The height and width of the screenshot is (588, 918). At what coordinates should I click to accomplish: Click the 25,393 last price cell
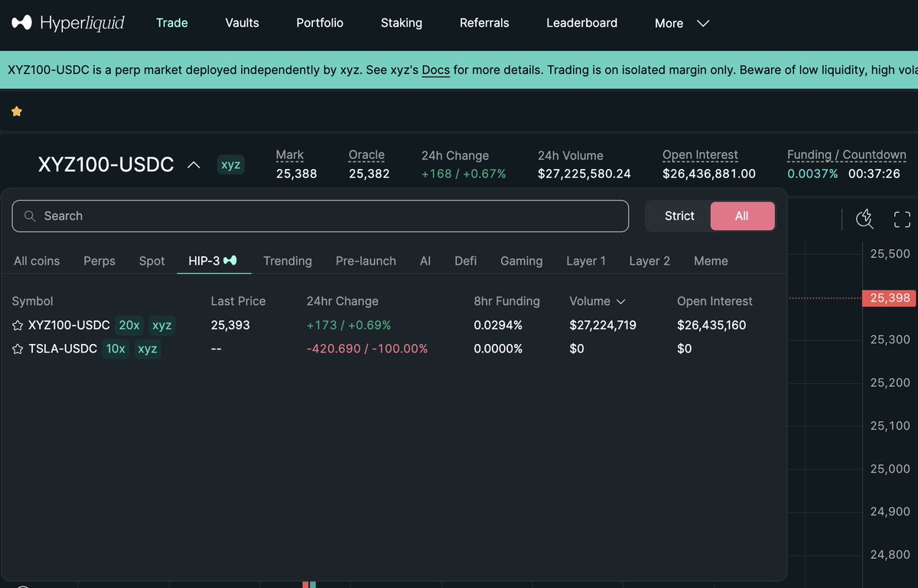pos(230,325)
